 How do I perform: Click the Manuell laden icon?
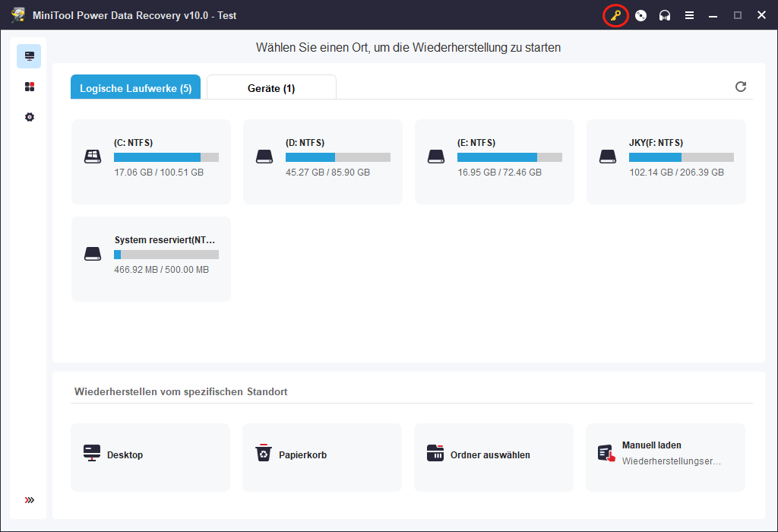[606, 453]
